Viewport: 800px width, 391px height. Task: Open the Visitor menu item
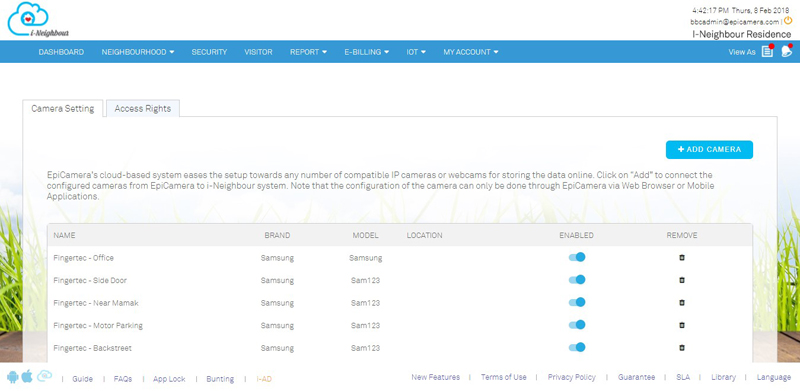coord(258,52)
